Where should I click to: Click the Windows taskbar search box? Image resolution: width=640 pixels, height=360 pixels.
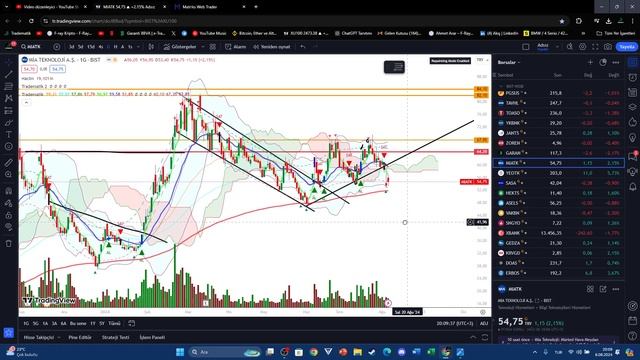pyautogui.click(x=224, y=352)
